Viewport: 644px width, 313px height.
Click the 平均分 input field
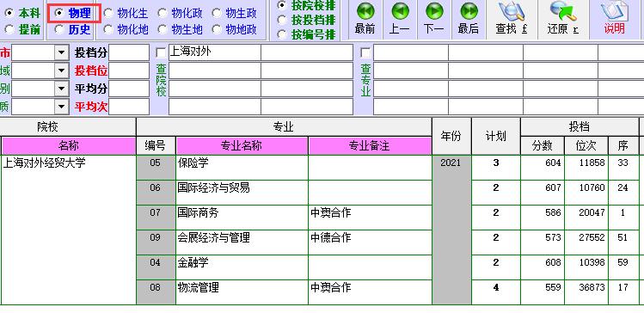(129, 89)
